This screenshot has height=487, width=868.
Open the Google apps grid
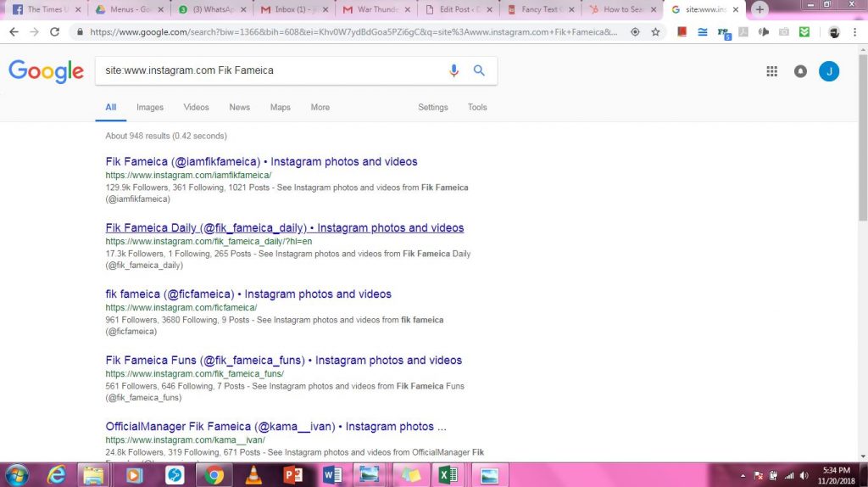771,71
